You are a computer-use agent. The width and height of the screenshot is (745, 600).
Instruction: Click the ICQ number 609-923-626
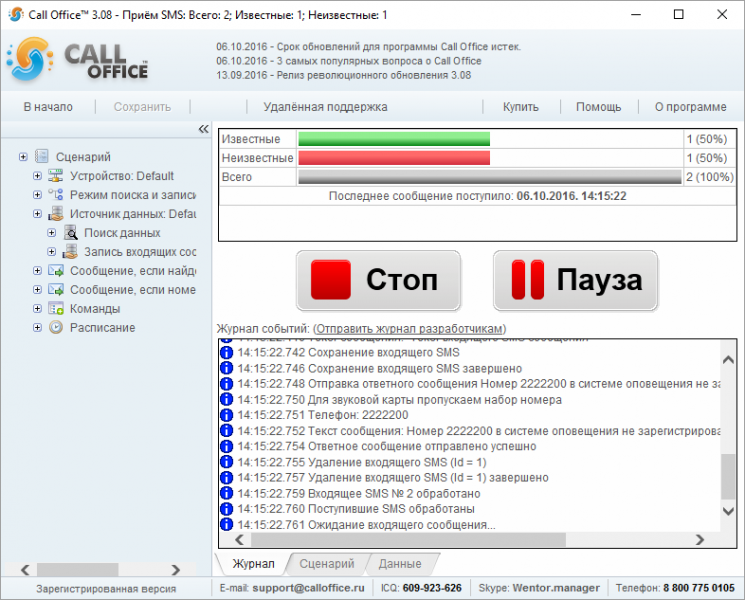(432, 588)
